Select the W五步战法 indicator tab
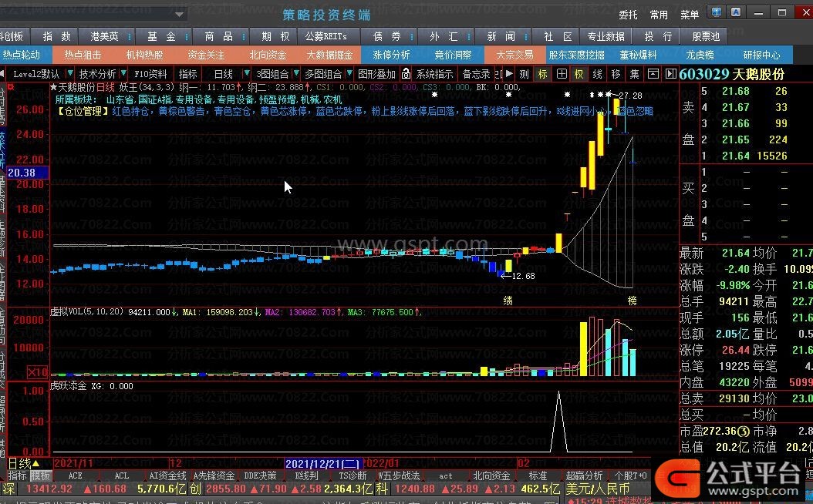This screenshot has height=504, width=813. point(399,475)
